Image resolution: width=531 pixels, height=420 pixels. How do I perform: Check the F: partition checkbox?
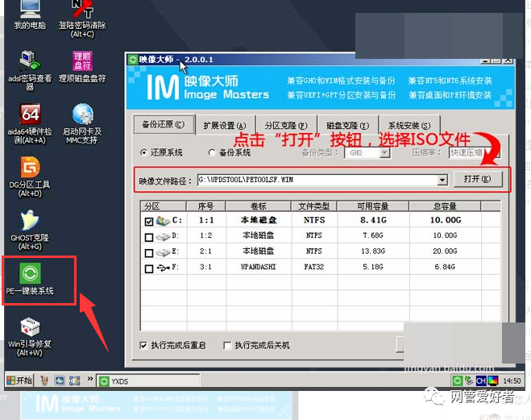[x=149, y=269]
